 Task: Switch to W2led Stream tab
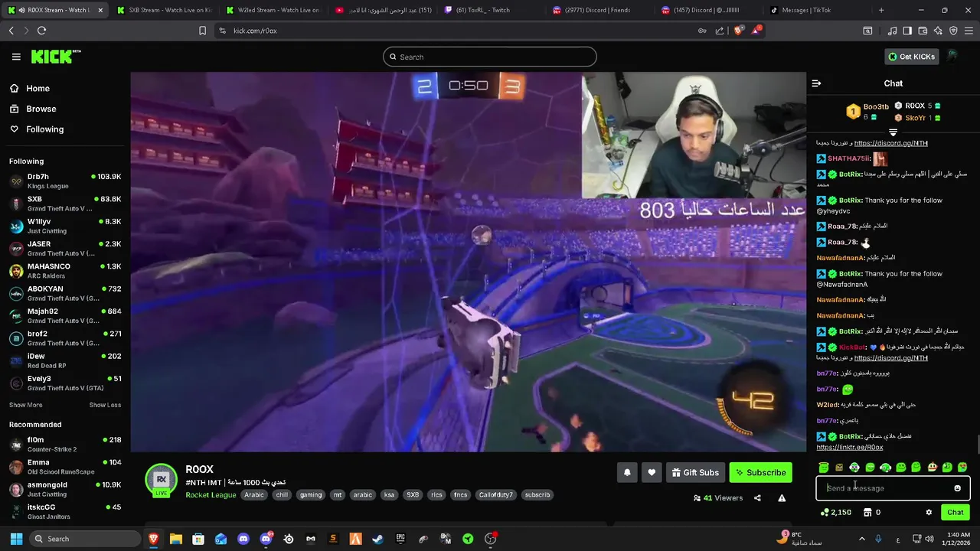273,10
